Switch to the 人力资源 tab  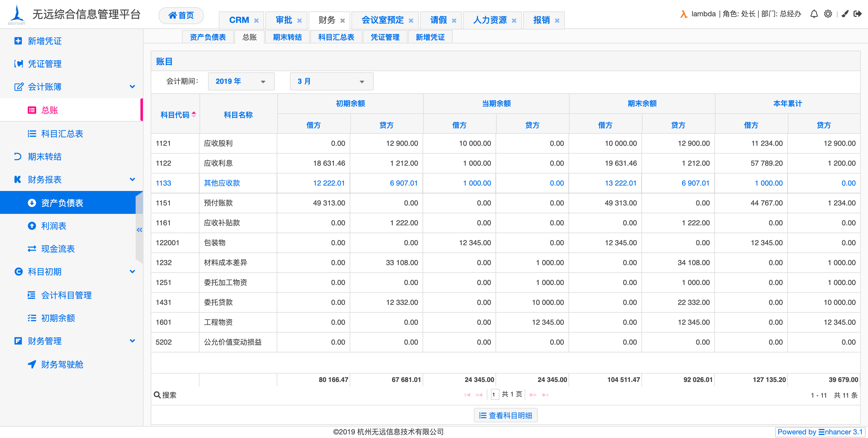[x=489, y=20]
